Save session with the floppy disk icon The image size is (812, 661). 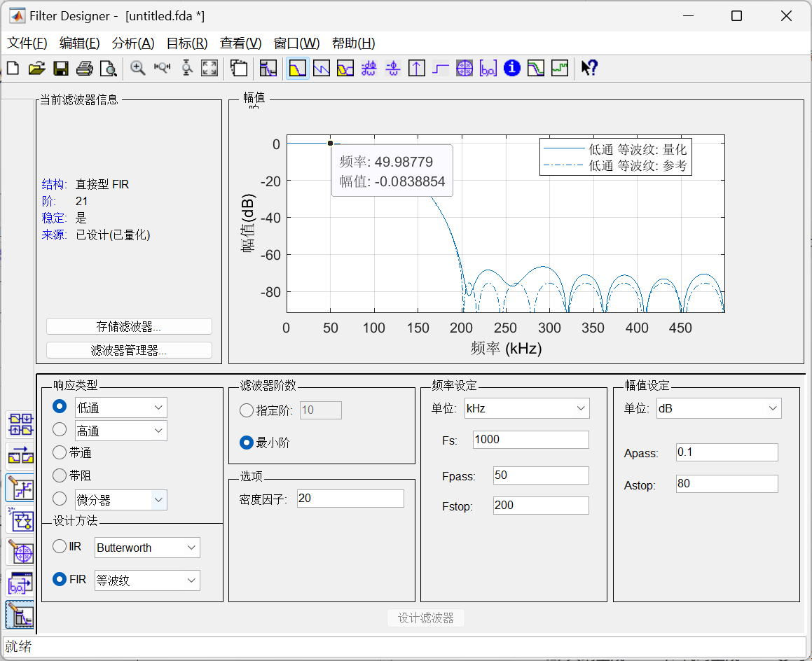[61, 68]
